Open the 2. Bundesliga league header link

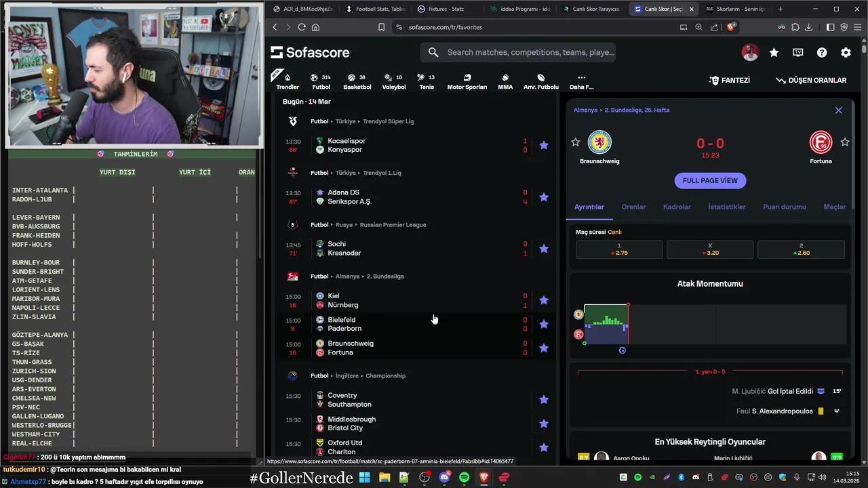pyautogui.click(x=385, y=277)
